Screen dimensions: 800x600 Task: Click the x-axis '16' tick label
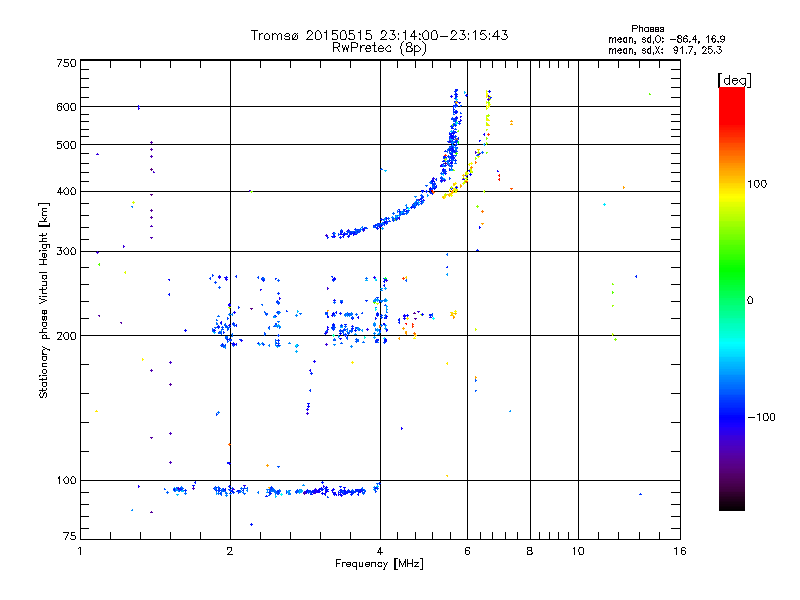click(x=680, y=551)
